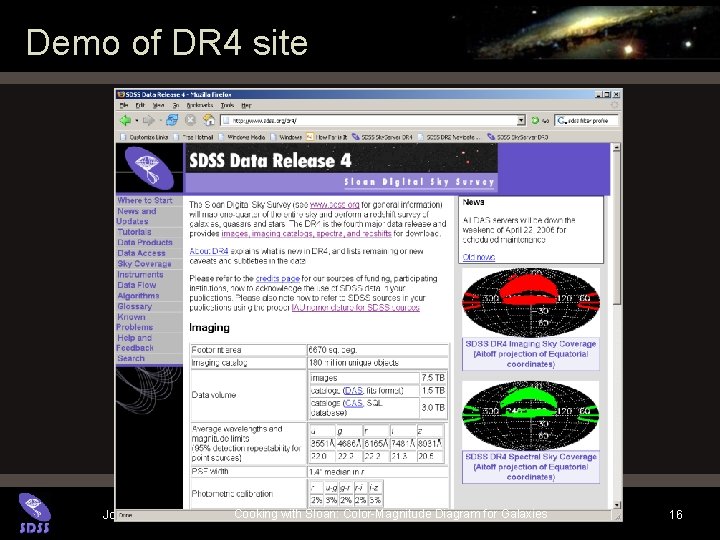This screenshot has width=720, height=540.
Task: Follow images, imaging catalogs, spectra link
Action: pos(306,233)
